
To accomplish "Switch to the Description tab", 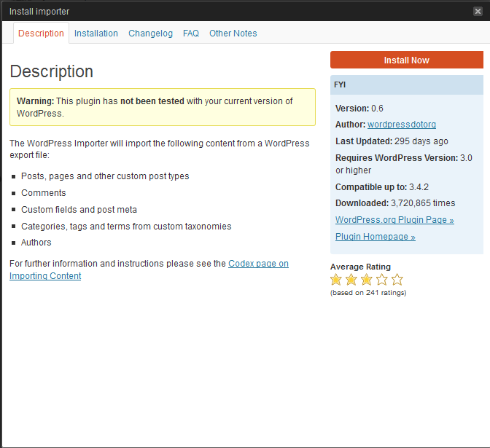I will 41,34.
